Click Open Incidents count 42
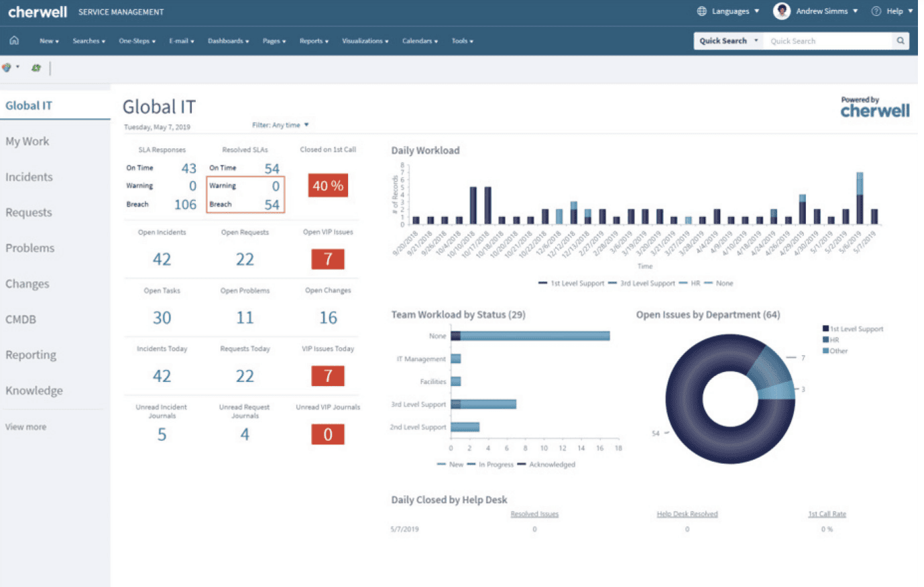This screenshot has width=924, height=587. (x=162, y=259)
